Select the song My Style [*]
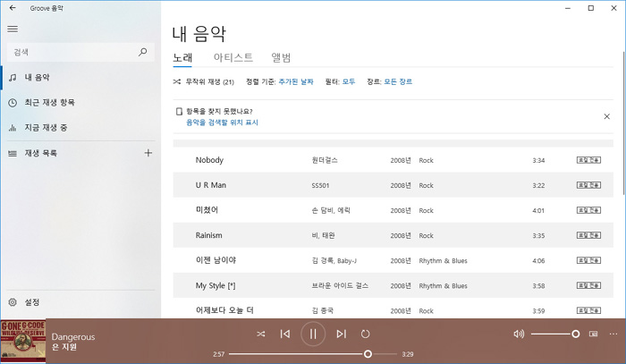 click(x=216, y=286)
